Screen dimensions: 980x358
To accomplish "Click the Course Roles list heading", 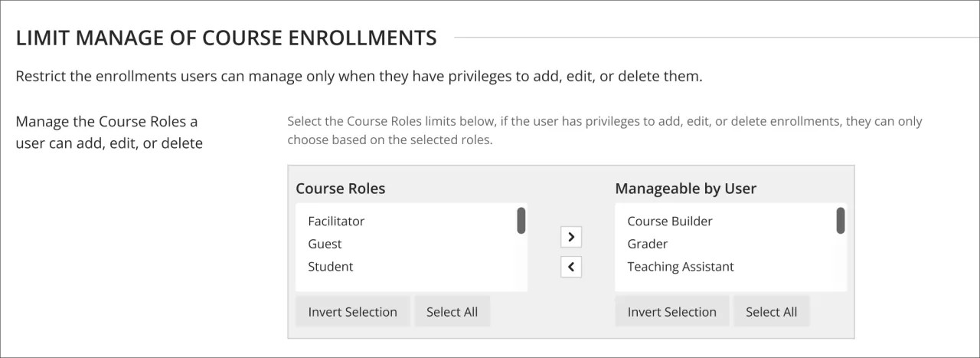I will [x=341, y=189].
